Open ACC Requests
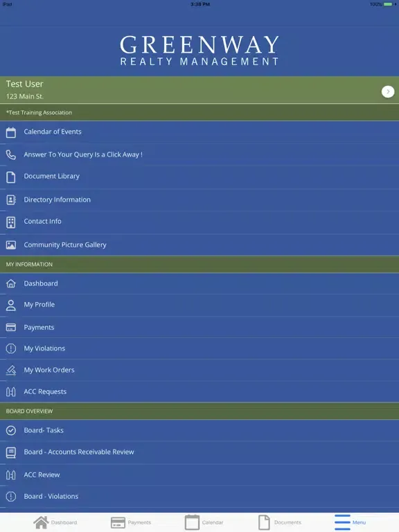 199,391
